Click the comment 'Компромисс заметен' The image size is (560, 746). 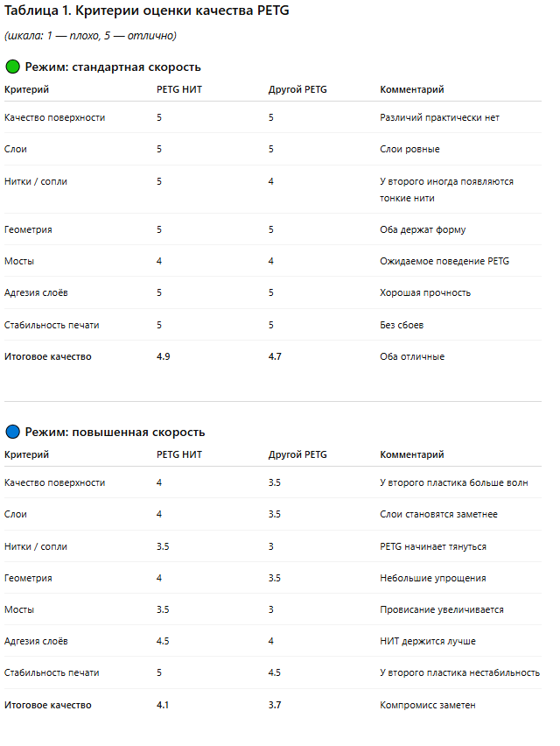tap(427, 705)
